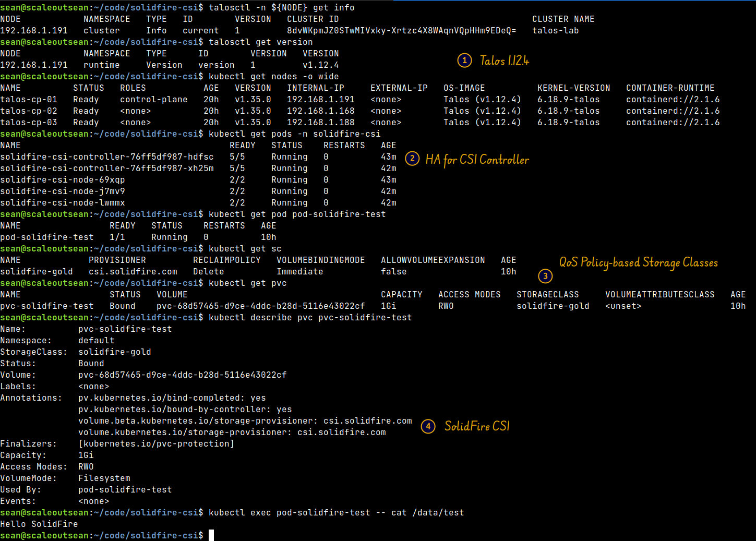Place cursor at the final shell prompt
Screen dimensions: 756x541
211,535
